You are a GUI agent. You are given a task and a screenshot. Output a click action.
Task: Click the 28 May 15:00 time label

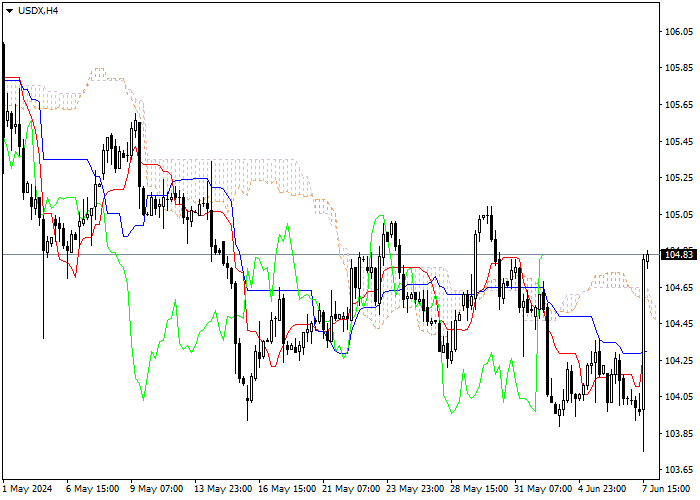[479, 489]
